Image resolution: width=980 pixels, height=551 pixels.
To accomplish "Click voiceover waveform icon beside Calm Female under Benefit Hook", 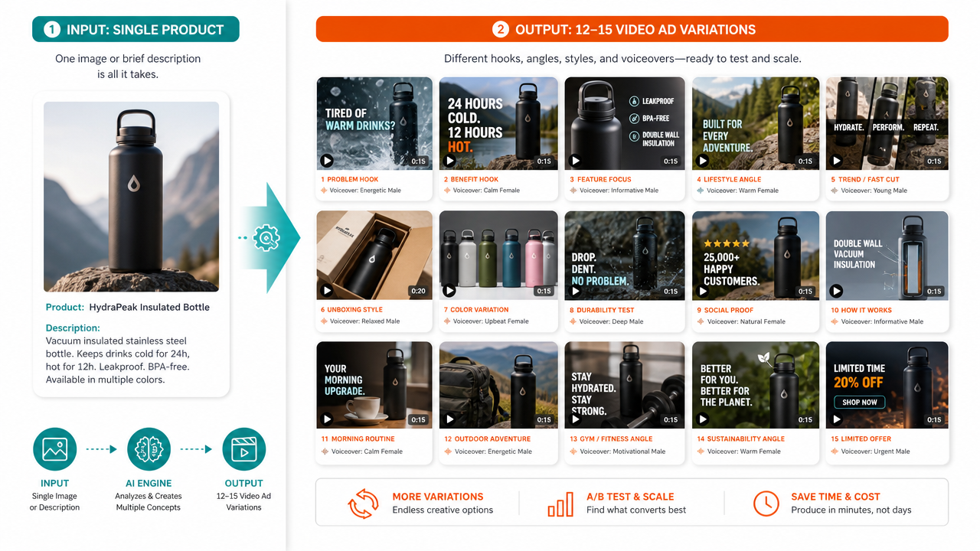I will (447, 191).
